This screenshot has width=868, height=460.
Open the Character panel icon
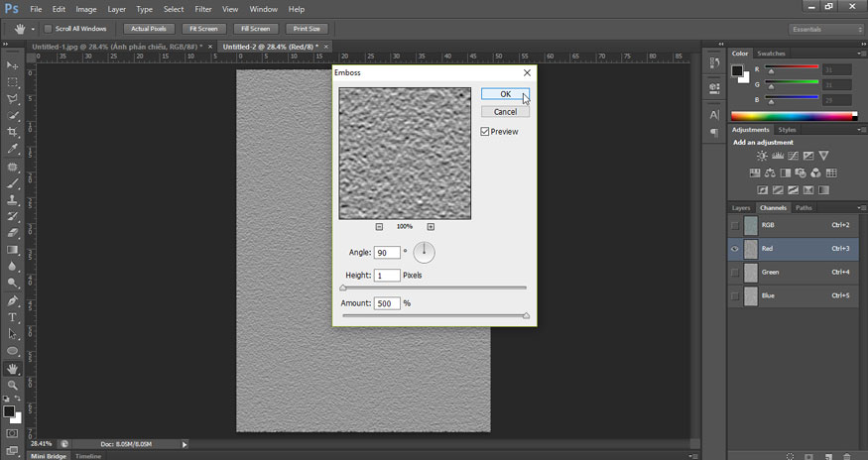[x=714, y=115]
